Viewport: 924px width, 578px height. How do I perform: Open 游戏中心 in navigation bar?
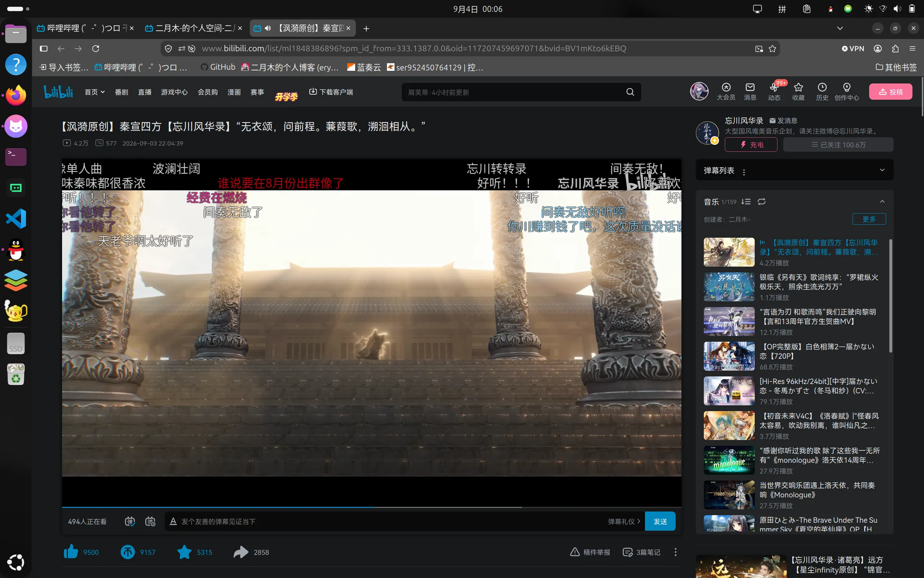click(174, 92)
